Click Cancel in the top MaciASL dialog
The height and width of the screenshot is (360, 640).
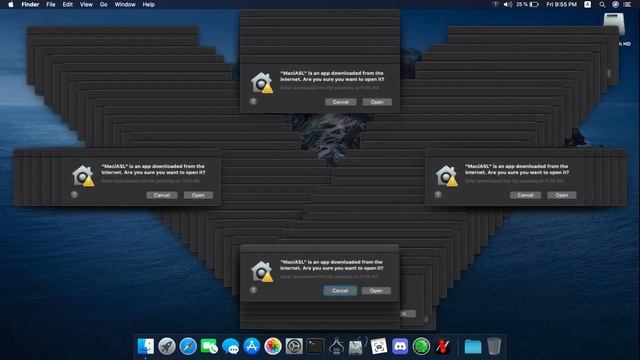click(340, 102)
